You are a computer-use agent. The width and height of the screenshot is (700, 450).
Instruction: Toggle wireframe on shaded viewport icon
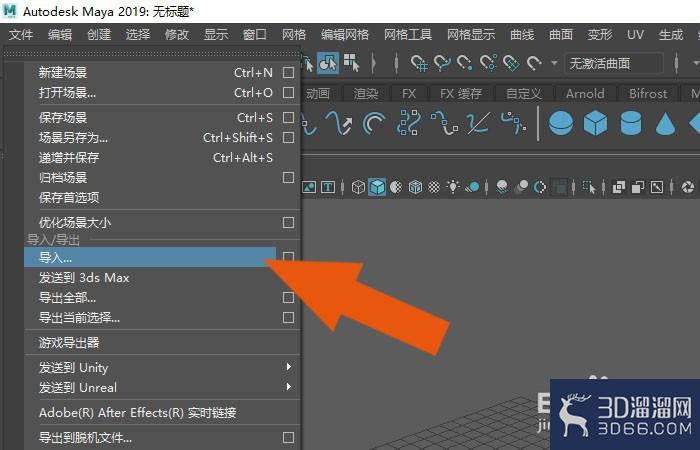coord(415,187)
